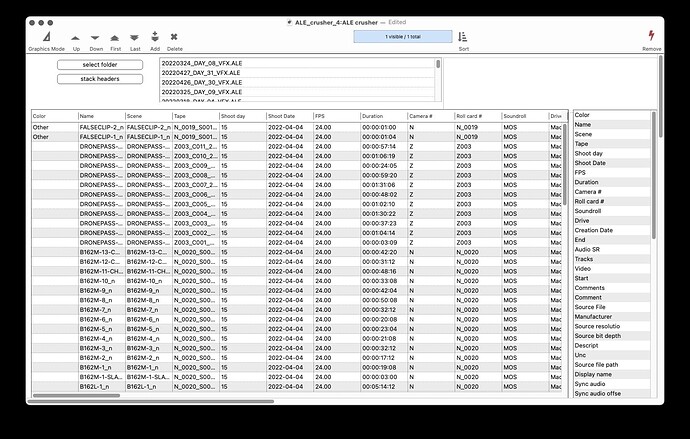Click the Scene column header
Viewport: 690px width, 439px height.
(149, 116)
